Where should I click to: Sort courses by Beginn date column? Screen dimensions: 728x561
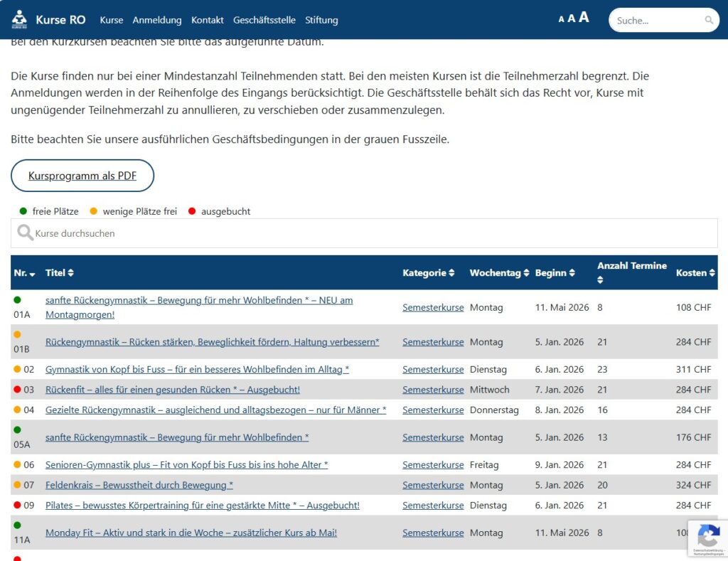click(x=555, y=273)
